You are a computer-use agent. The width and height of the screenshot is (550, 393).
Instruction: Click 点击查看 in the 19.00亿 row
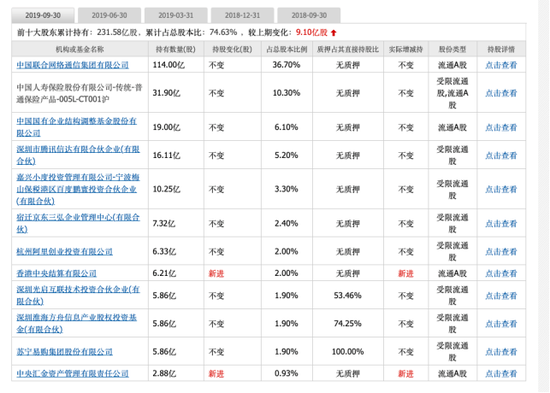coord(501,127)
